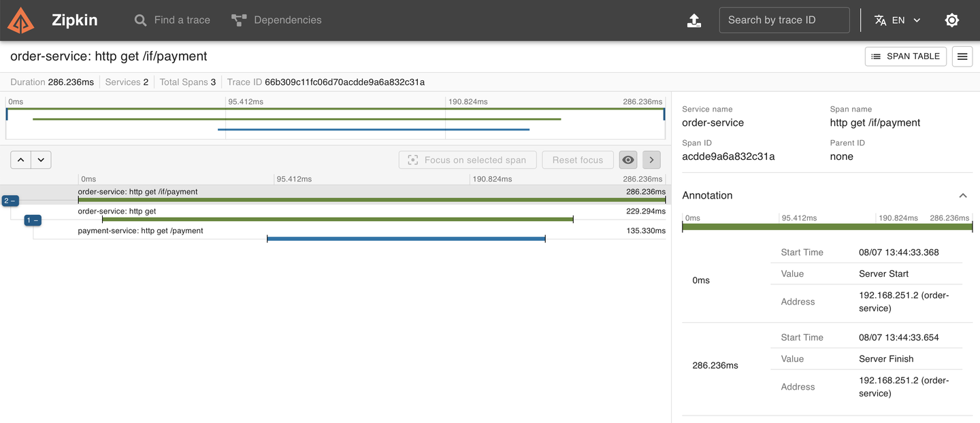Click the upload JSON trace icon
The width and height of the screenshot is (980, 423).
pos(693,20)
